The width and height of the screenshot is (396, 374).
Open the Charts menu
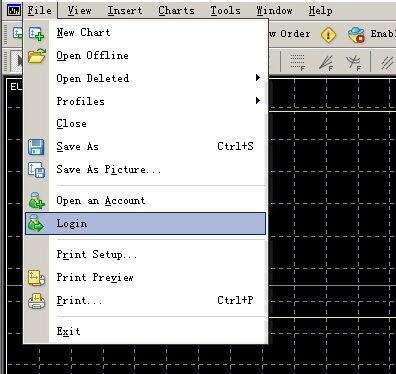pyautogui.click(x=176, y=11)
